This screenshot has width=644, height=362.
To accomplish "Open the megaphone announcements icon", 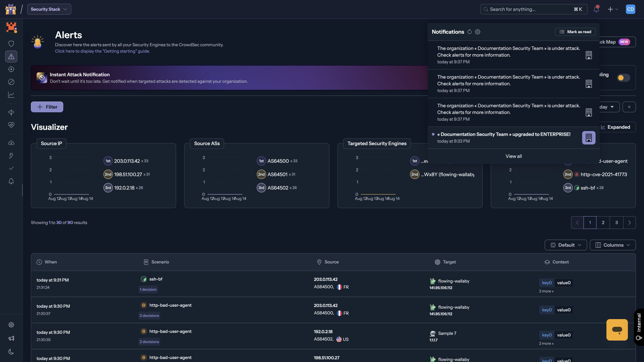I will [11, 338].
